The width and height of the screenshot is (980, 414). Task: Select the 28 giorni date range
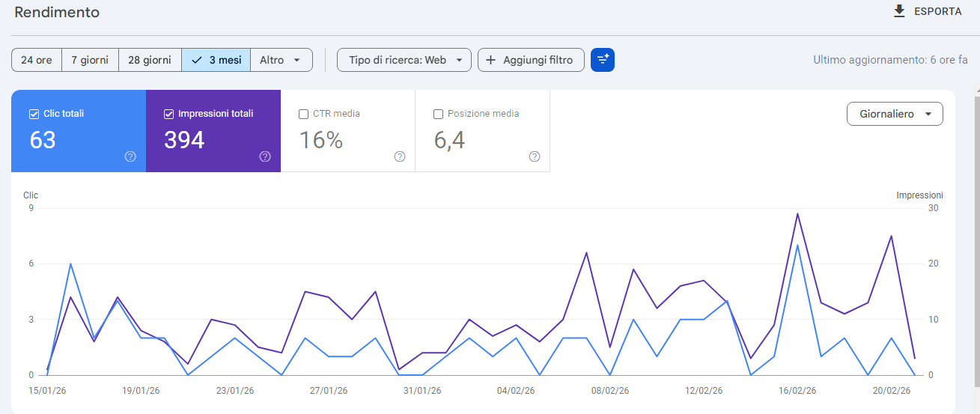point(150,60)
